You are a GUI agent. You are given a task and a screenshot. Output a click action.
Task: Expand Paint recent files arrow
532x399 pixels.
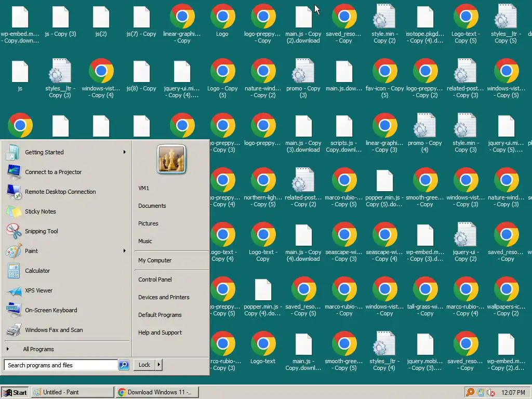coord(125,251)
